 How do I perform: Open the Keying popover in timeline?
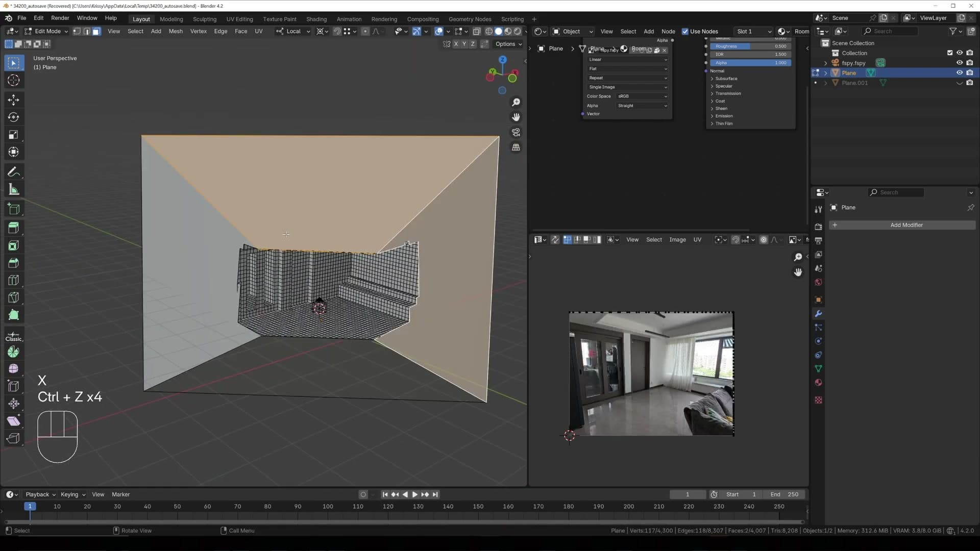[x=72, y=494]
